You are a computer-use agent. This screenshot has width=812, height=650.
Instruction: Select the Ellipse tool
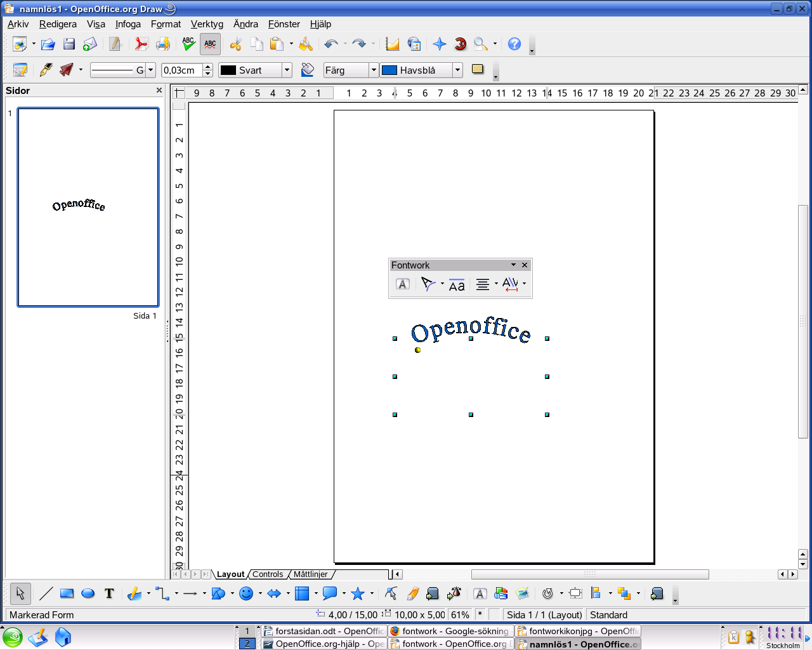click(x=88, y=594)
